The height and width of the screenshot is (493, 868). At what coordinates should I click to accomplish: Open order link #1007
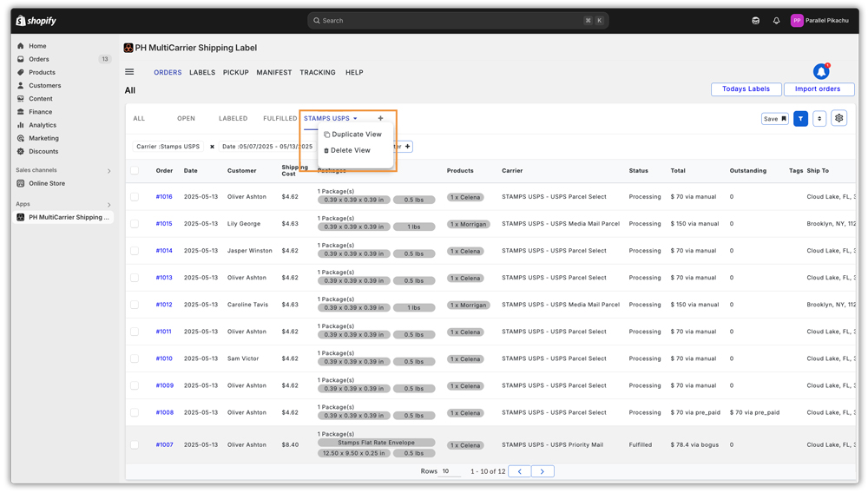click(164, 445)
